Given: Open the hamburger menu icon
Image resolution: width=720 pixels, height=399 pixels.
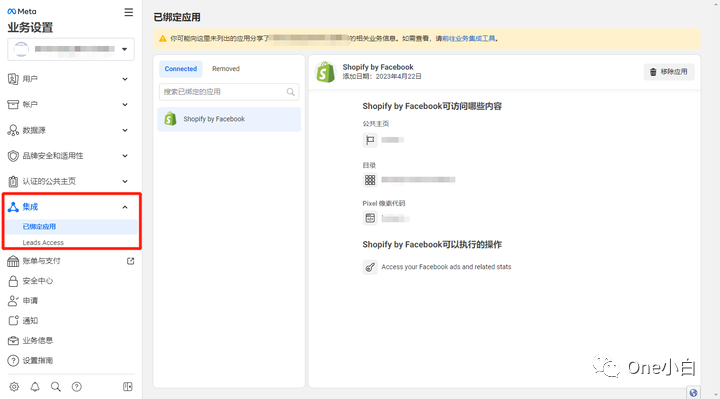Looking at the screenshot, I should pos(129,12).
